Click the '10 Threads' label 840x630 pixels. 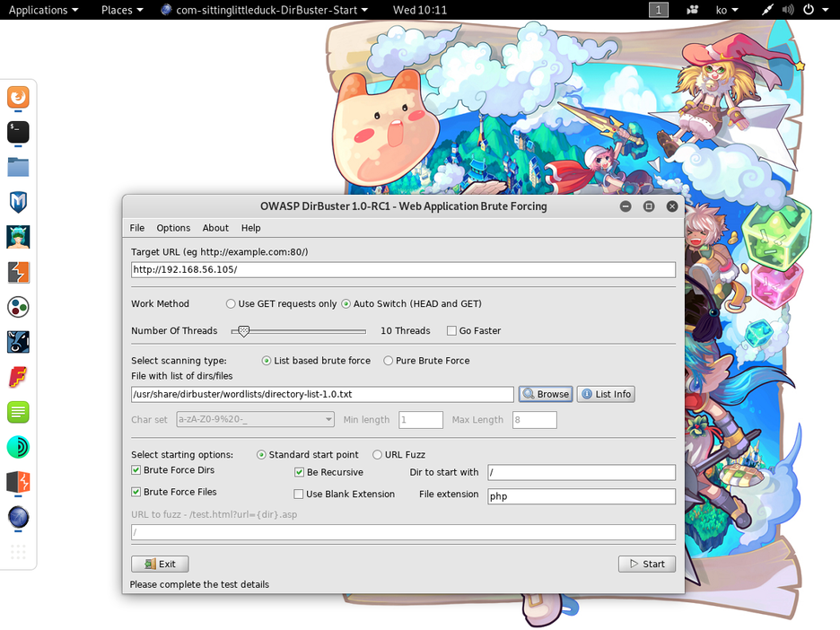point(405,330)
